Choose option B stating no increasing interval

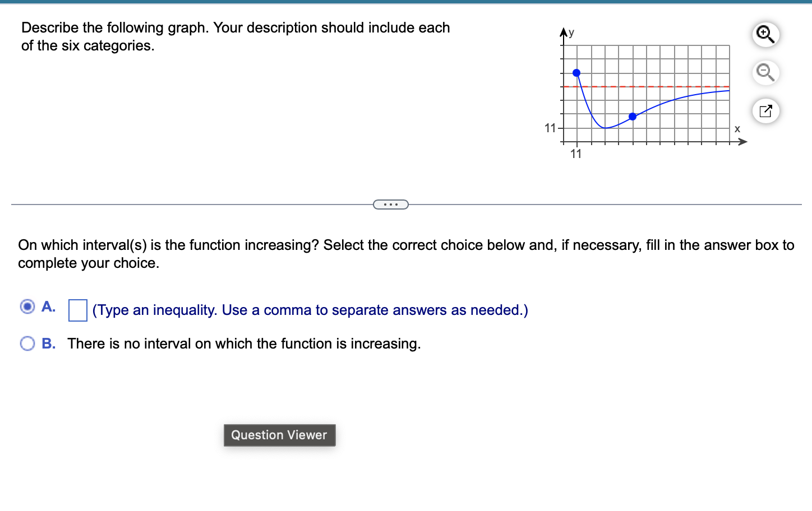pyautogui.click(x=27, y=343)
